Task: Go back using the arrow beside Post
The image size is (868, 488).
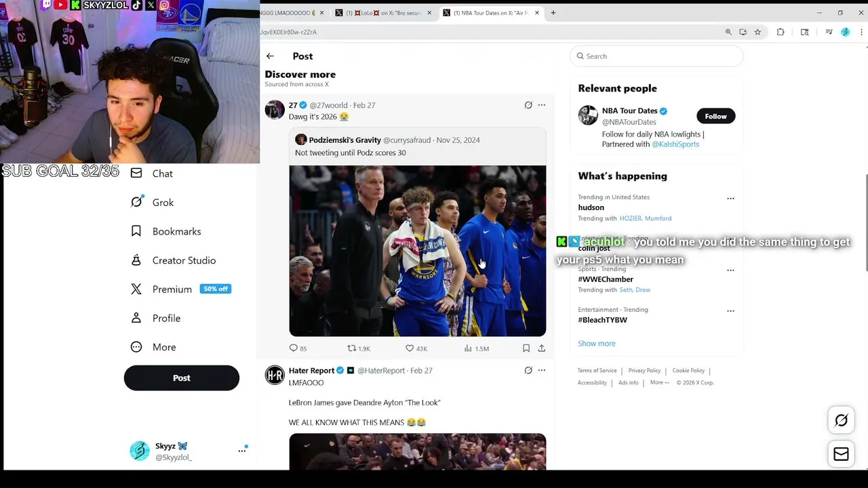Action: tap(270, 56)
